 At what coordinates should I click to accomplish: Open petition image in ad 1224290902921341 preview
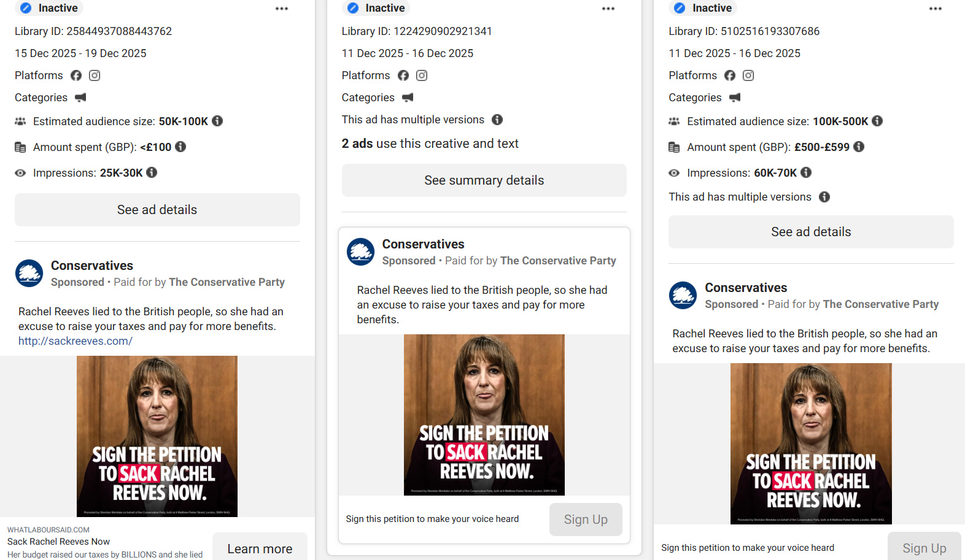click(484, 415)
